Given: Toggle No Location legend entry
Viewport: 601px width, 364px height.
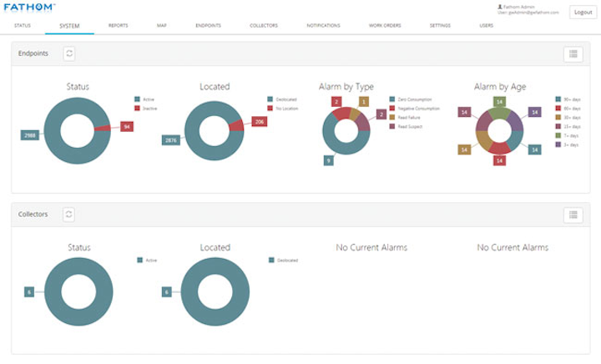Looking at the screenshot, I should [x=283, y=109].
